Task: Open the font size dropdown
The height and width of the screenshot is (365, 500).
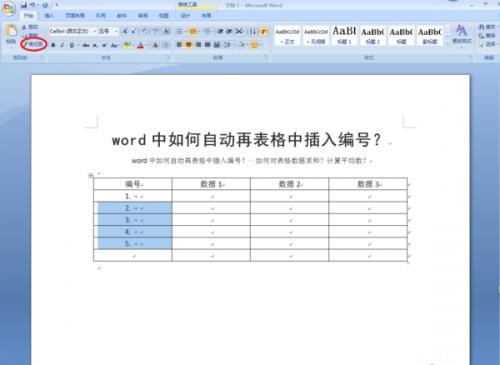Action: 116,31
